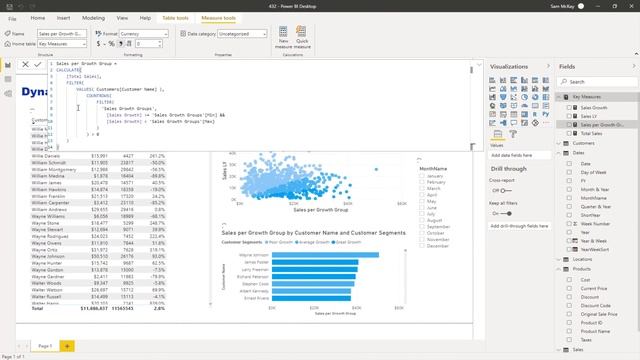Collapse the Fields pane with its chevron

634,66
